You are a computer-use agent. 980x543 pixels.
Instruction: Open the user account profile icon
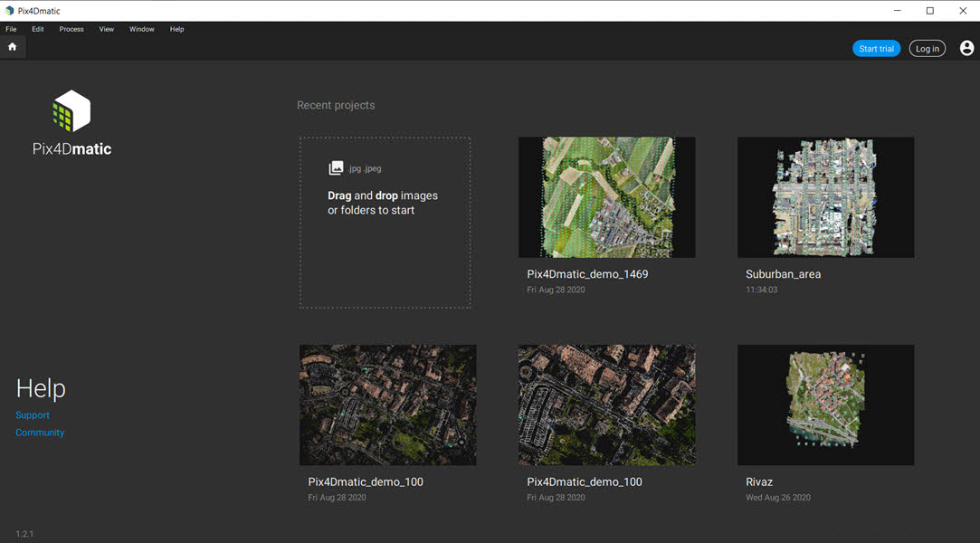(x=966, y=48)
